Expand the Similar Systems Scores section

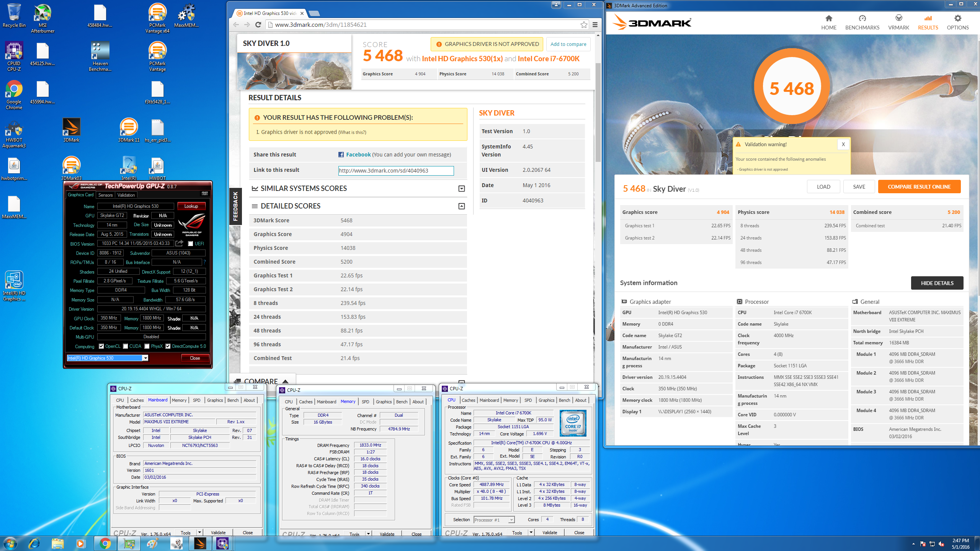click(x=462, y=189)
